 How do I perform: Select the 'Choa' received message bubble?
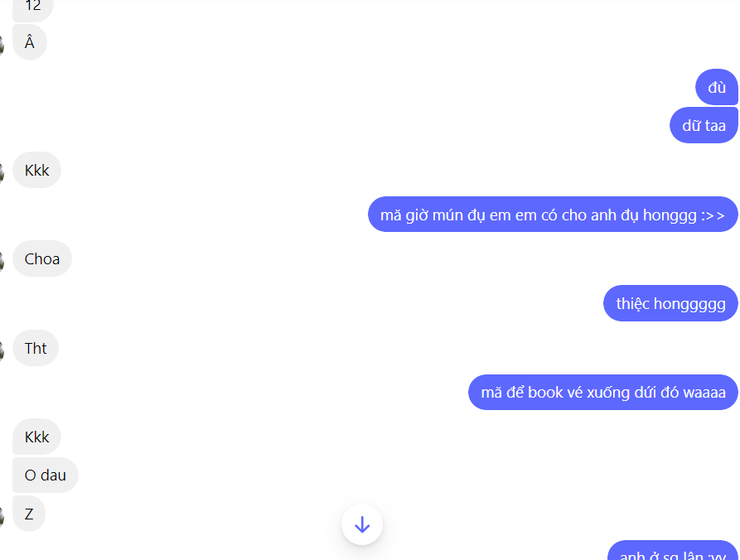tap(42, 258)
